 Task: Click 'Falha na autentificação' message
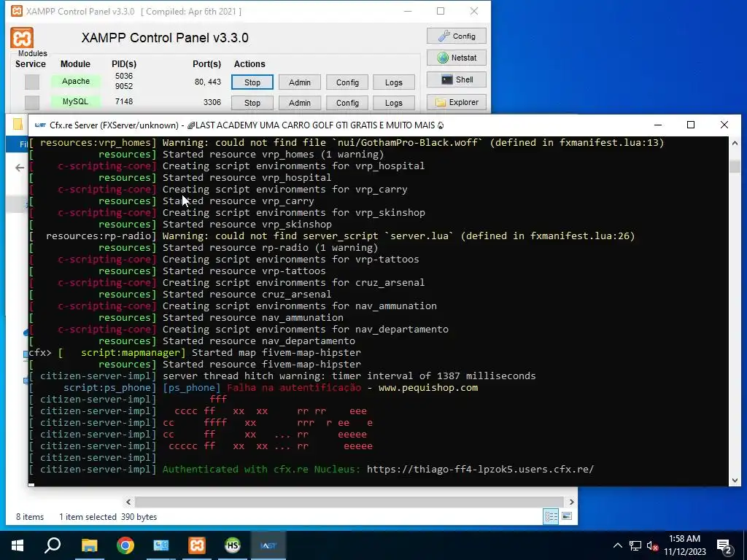pyautogui.click(x=294, y=388)
